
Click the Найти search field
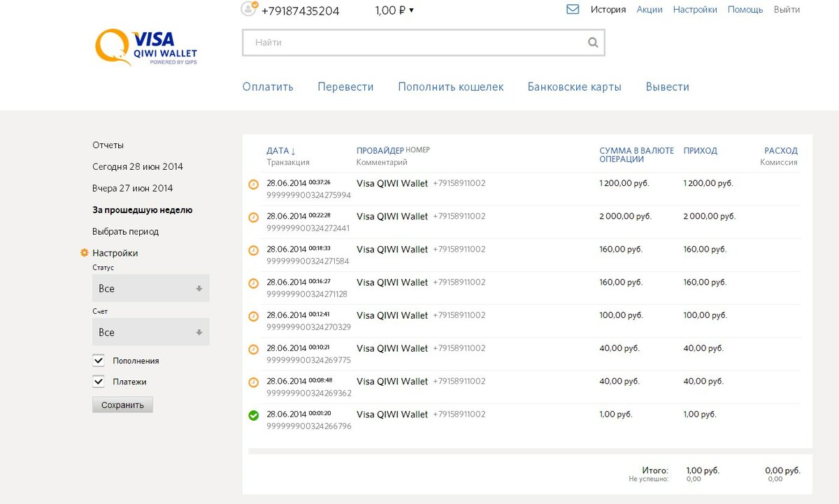click(x=423, y=43)
